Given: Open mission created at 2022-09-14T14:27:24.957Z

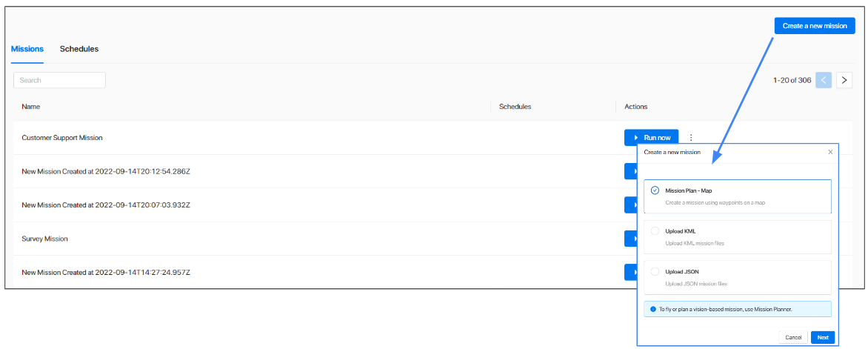Looking at the screenshot, I should pyautogui.click(x=106, y=273).
